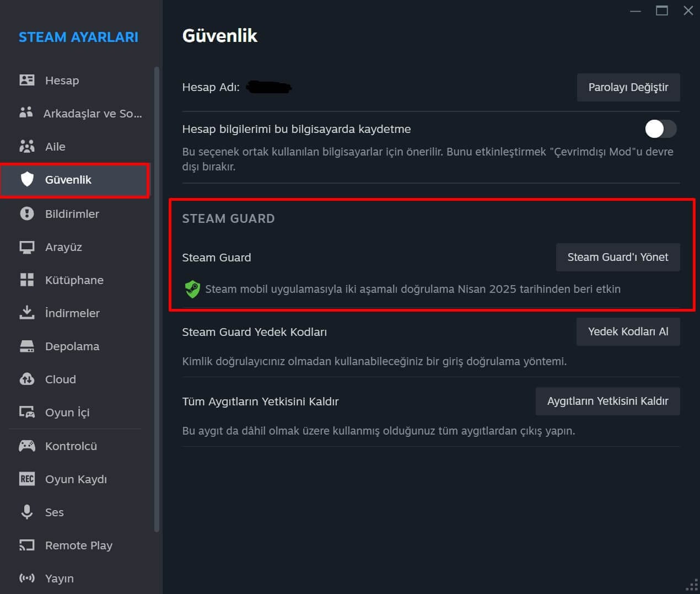700x594 pixels.
Task: Click the Steam Guard'ı Yönet button
Action: tap(617, 258)
